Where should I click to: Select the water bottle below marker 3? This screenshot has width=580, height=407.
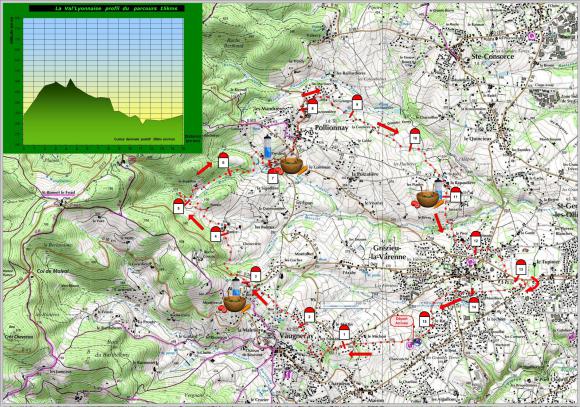point(236,287)
